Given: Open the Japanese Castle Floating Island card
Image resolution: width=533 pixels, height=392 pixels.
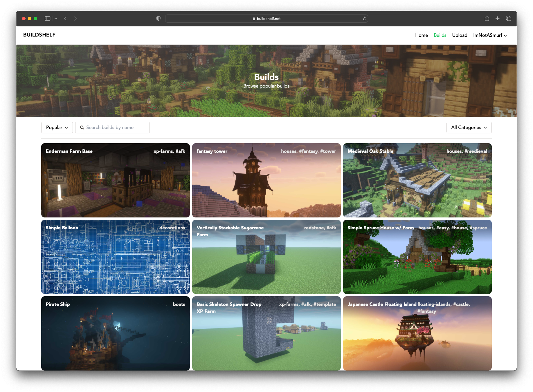Looking at the screenshot, I should pyautogui.click(x=417, y=333).
